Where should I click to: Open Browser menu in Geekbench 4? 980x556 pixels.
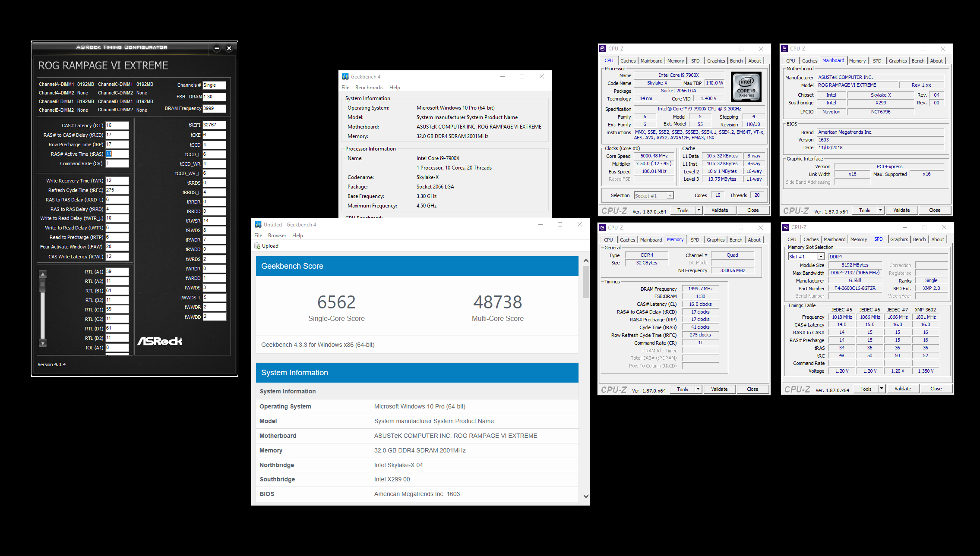click(x=277, y=236)
